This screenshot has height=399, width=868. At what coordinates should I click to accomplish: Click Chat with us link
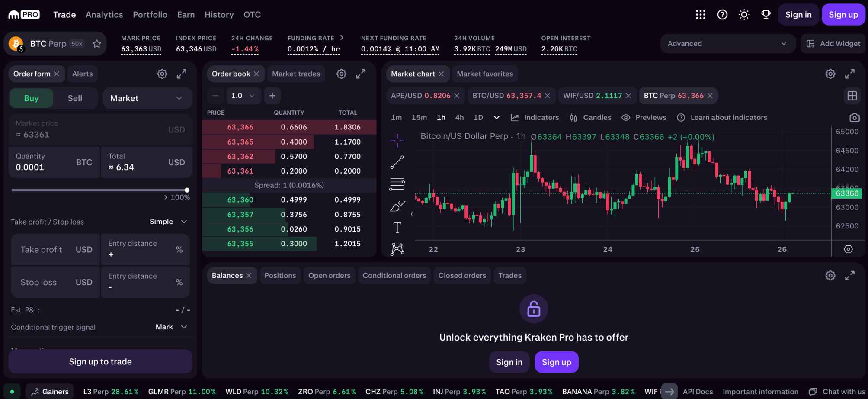tap(837, 392)
